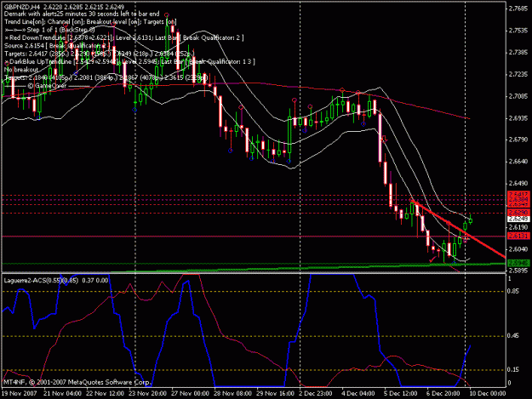
Task: Click the 2.5895 price axis label
Action: [x=518, y=271]
